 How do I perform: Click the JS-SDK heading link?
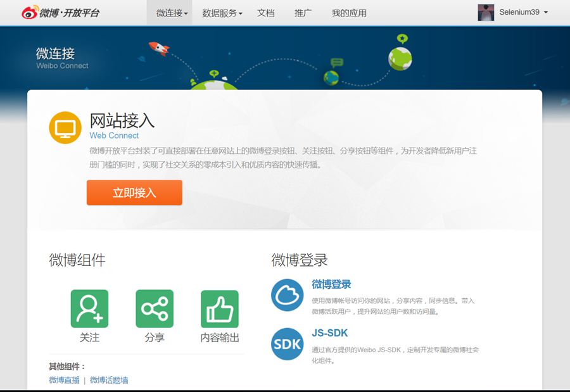[329, 333]
